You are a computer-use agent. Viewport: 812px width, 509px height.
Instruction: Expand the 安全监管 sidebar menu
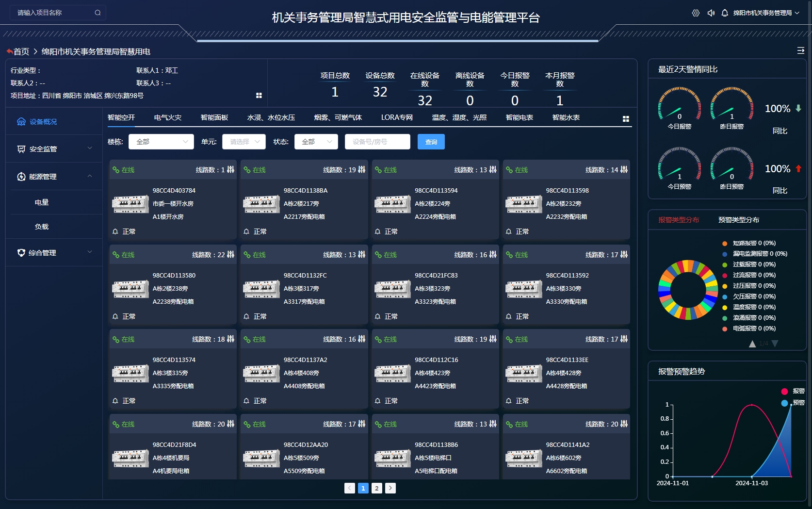54,149
